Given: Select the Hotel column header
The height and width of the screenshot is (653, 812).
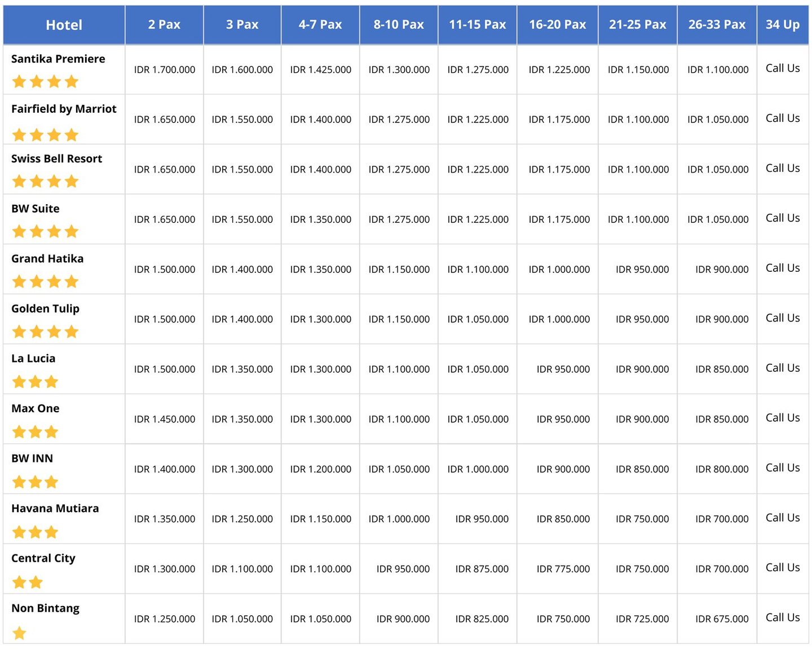Looking at the screenshot, I should tap(64, 25).
